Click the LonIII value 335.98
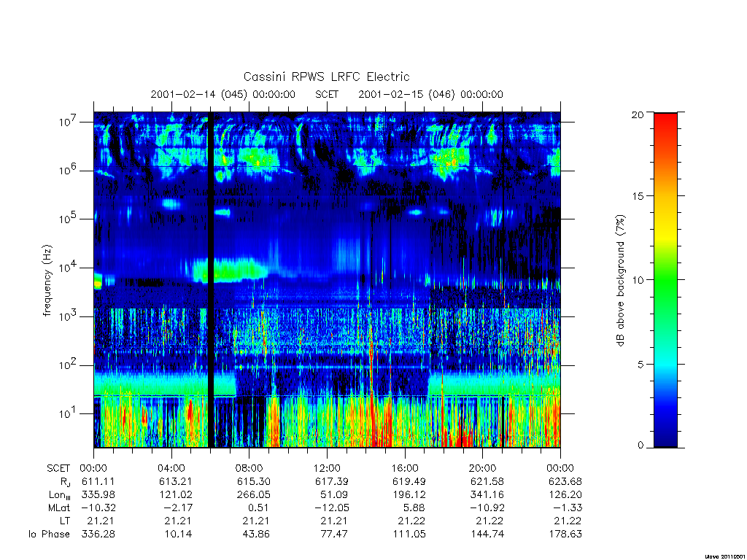The height and width of the screenshot is (560, 747). (98, 495)
